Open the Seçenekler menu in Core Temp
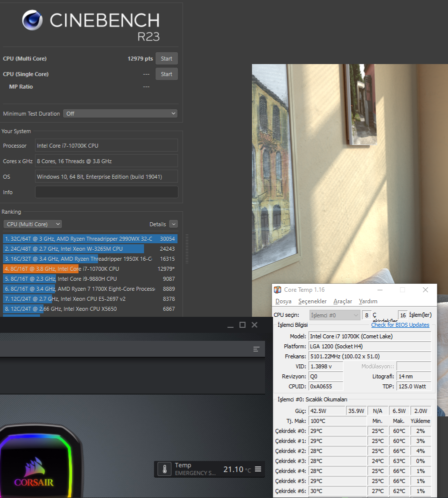 tap(312, 301)
